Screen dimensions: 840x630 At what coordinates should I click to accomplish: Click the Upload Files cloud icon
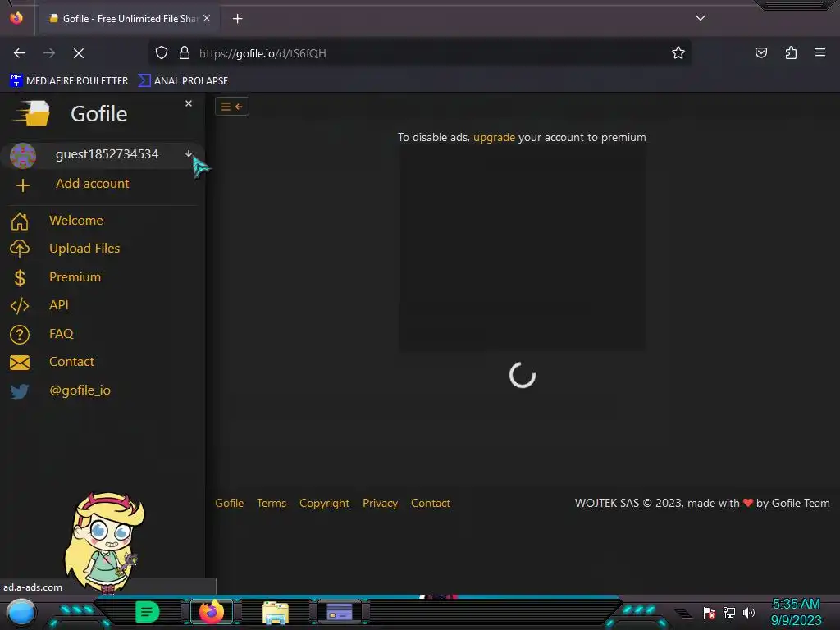pos(20,249)
